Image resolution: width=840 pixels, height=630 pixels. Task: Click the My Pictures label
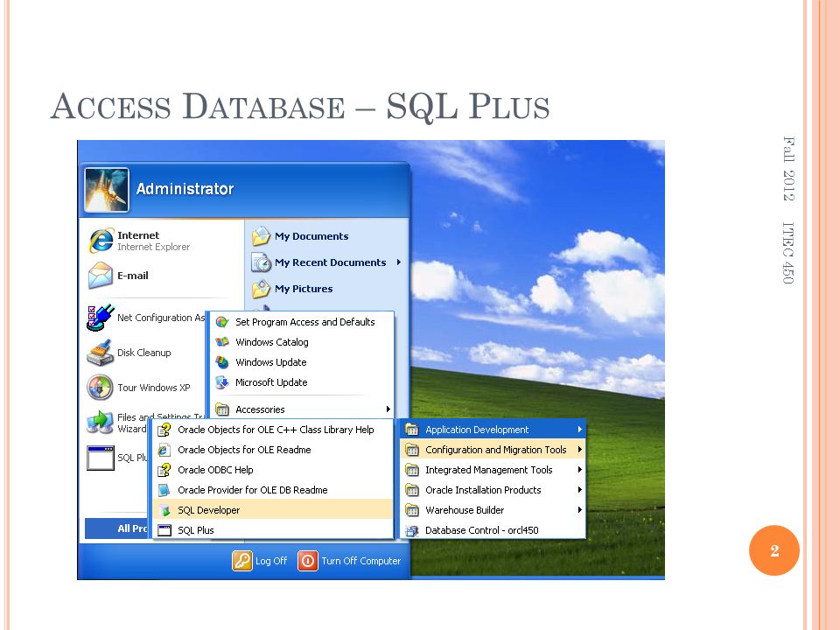point(304,289)
